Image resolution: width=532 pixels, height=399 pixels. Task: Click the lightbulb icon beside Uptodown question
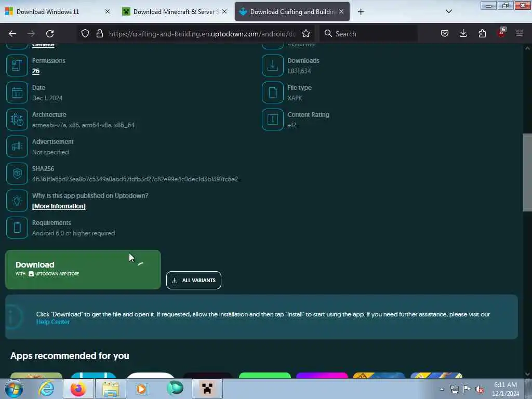coord(17,201)
